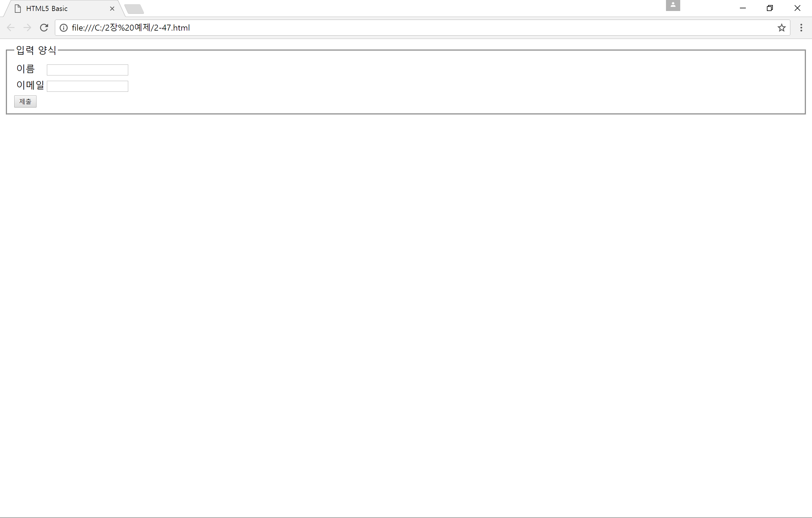Click the page document icon in tab
The width and height of the screenshot is (812, 518).
click(18, 8)
